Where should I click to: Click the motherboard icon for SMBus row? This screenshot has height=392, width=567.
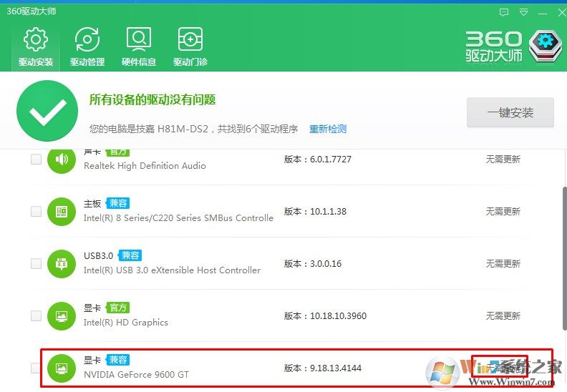[62, 211]
